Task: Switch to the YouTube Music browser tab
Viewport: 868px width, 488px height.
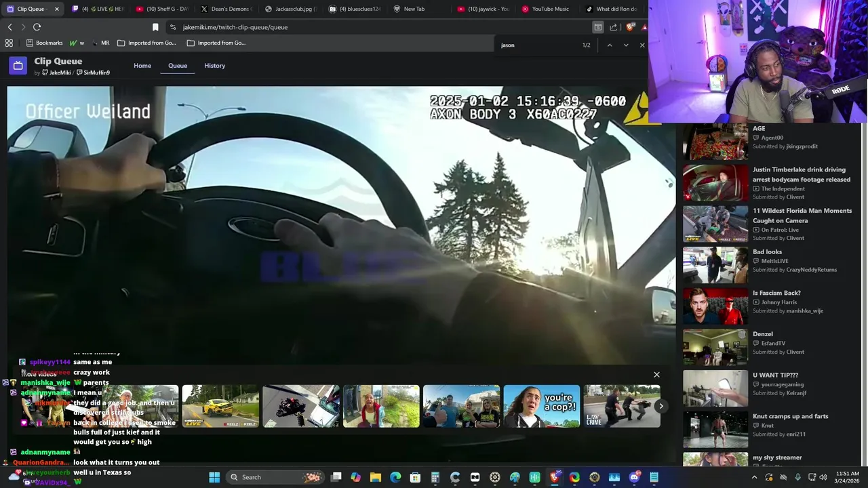Action: [548, 9]
